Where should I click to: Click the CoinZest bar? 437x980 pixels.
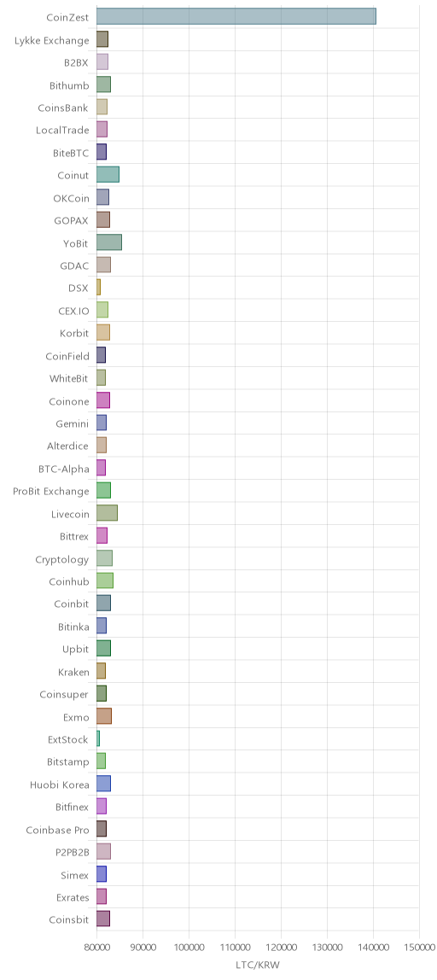coord(236,17)
